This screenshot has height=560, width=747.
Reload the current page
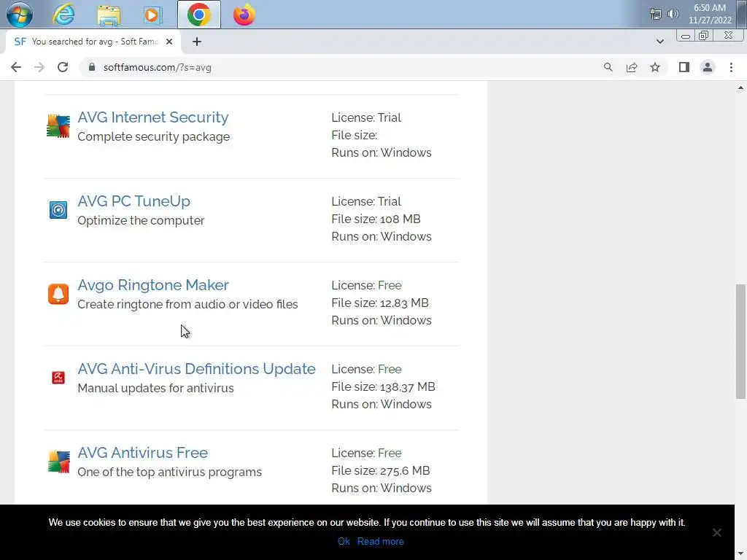pyautogui.click(x=63, y=68)
